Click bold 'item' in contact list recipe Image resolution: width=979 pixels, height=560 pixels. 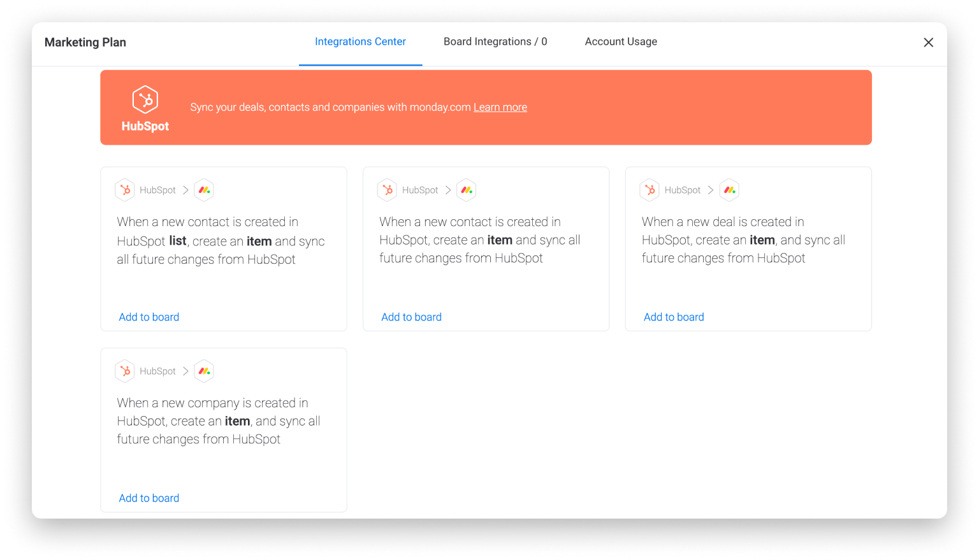coord(259,241)
